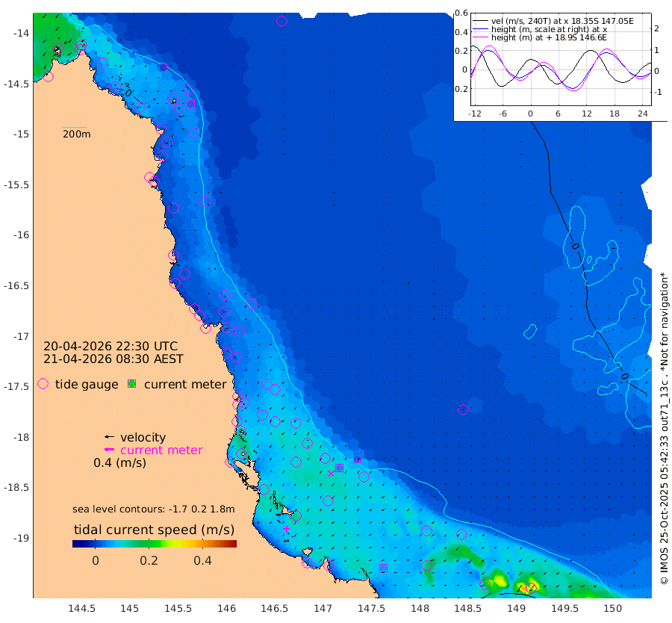Select the westernmost tide gauge circle near 14.45S

coord(48,77)
